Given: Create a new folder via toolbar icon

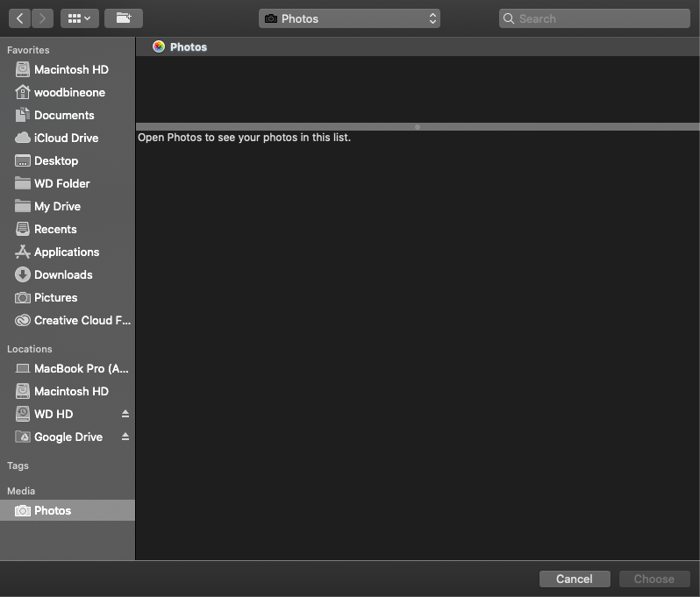Looking at the screenshot, I should pos(124,18).
